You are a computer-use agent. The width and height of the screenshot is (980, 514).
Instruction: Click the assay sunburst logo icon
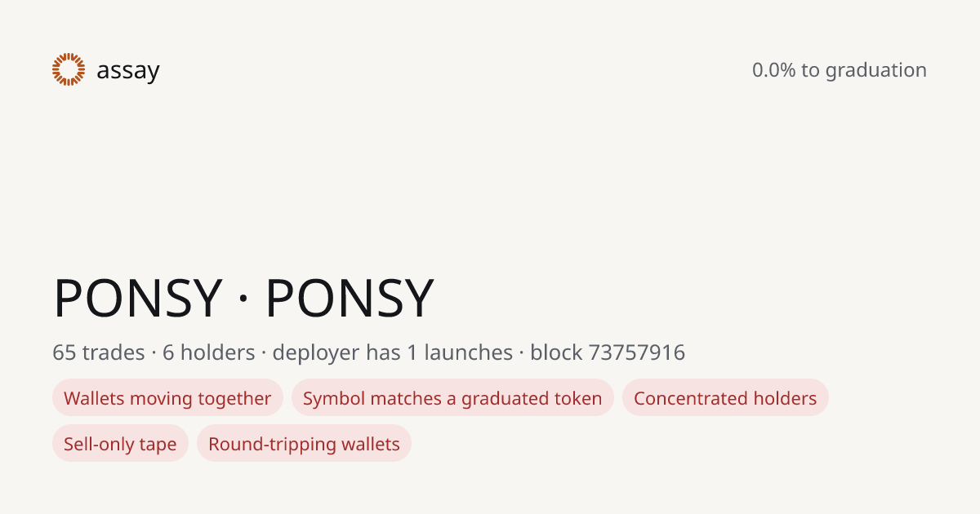pyautogui.click(x=69, y=69)
